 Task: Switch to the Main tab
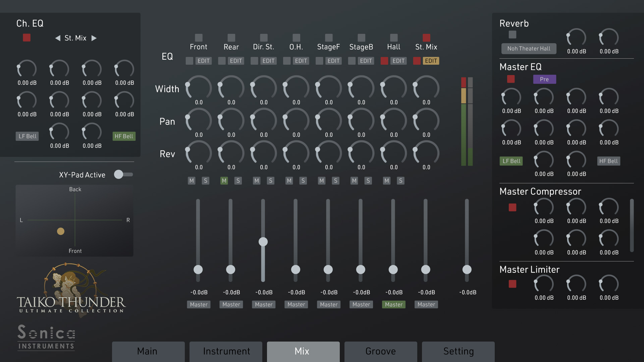(x=148, y=351)
